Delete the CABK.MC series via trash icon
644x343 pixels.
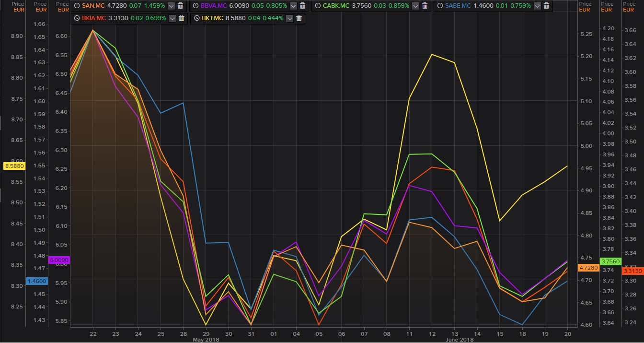pos(424,6)
